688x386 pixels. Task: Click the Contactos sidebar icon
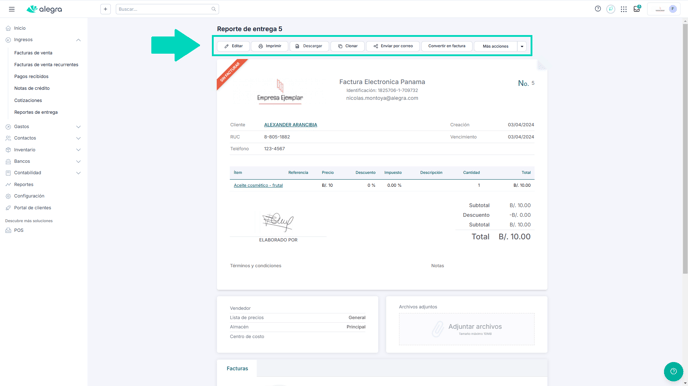(x=8, y=138)
